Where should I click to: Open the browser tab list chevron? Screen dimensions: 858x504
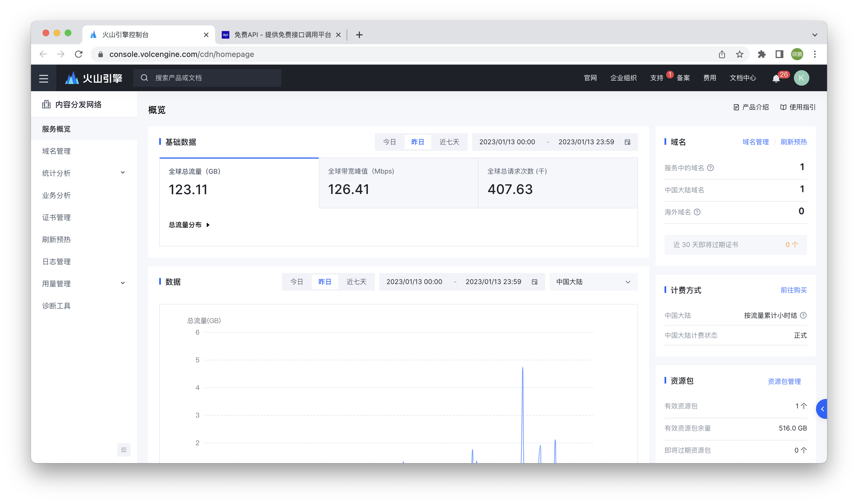[814, 35]
